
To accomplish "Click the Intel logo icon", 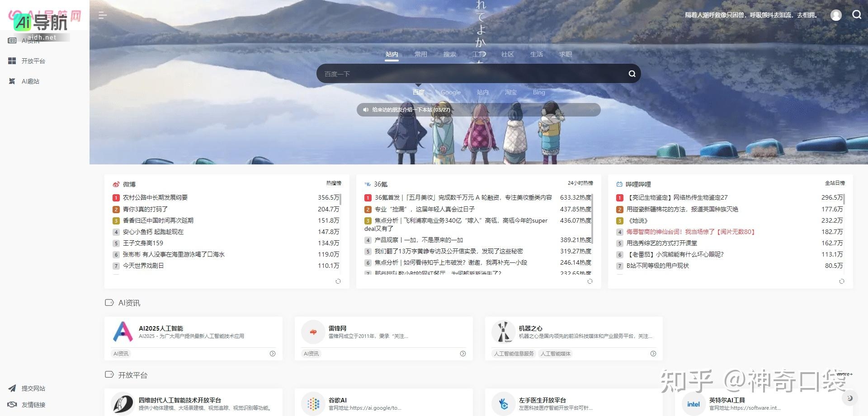I will click(x=693, y=403).
